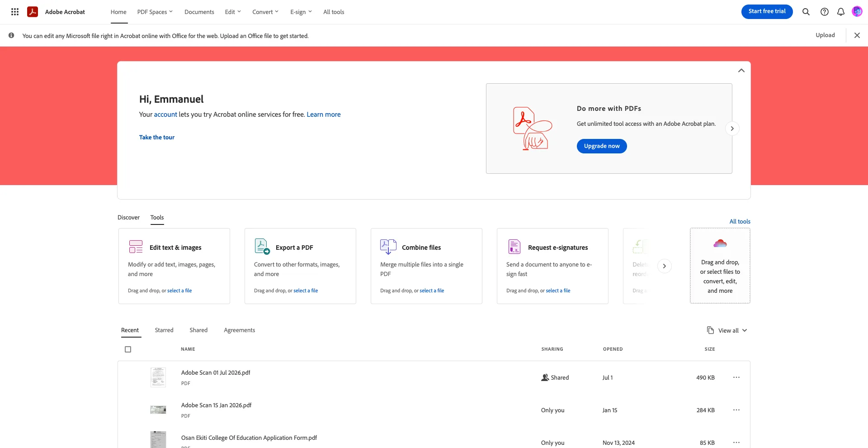This screenshot has height=448, width=868.
Task: Open more options for Osan Ekiti College form
Action: 736,443
